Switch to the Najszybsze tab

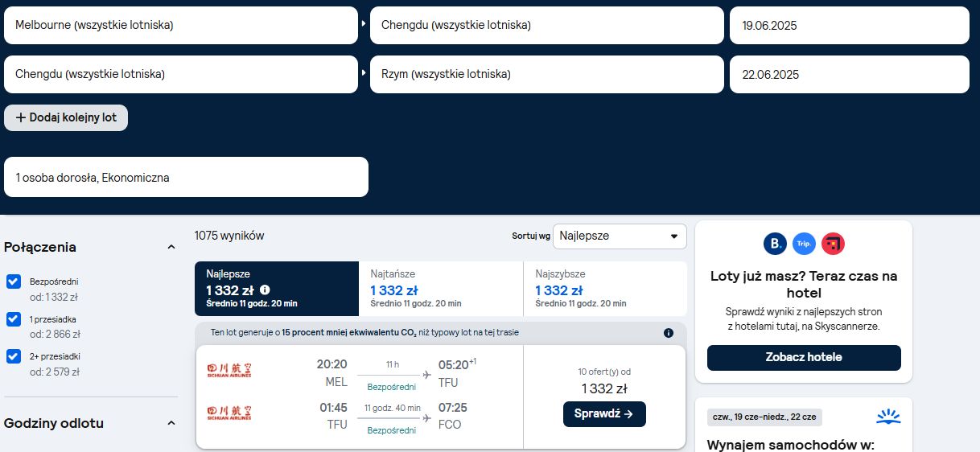[605, 289]
